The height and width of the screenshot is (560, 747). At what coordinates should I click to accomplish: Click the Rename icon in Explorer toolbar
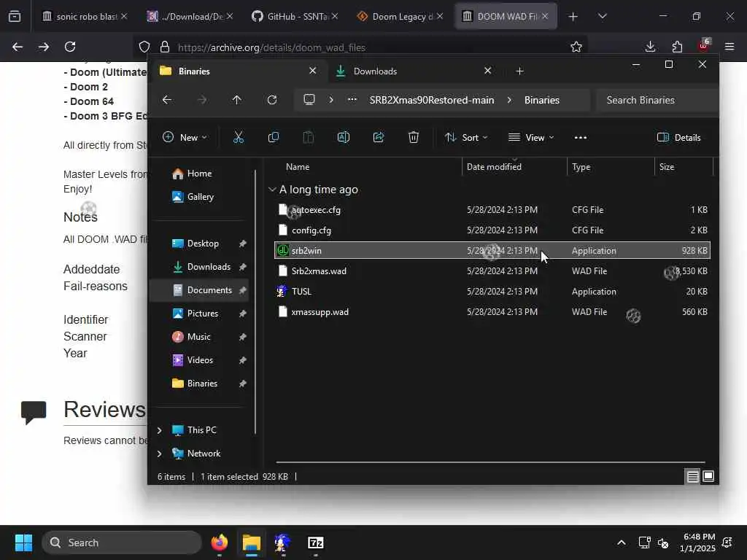point(344,138)
